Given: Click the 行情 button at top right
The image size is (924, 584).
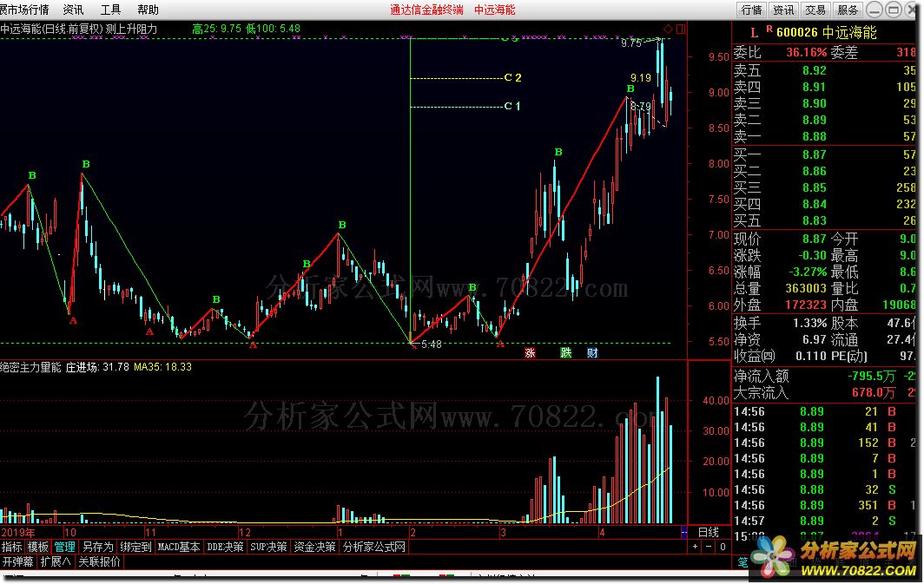Looking at the screenshot, I should coord(751,10).
